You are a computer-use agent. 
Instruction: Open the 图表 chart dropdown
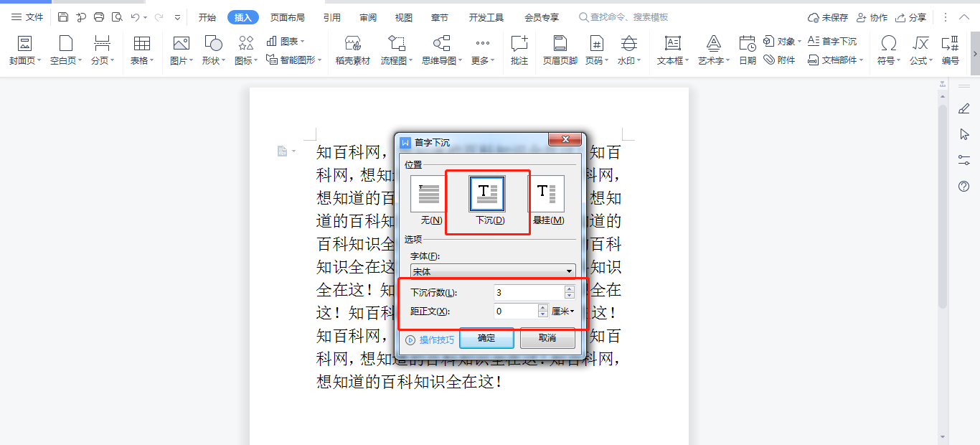[286, 42]
